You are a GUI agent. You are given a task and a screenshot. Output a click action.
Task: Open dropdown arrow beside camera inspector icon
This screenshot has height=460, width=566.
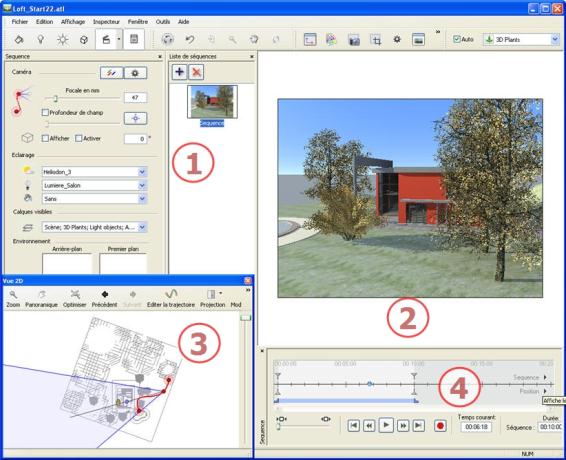[x=119, y=39]
